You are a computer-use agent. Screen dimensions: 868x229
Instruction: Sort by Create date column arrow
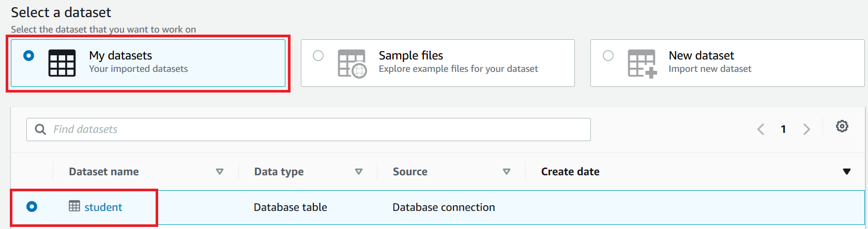(846, 172)
